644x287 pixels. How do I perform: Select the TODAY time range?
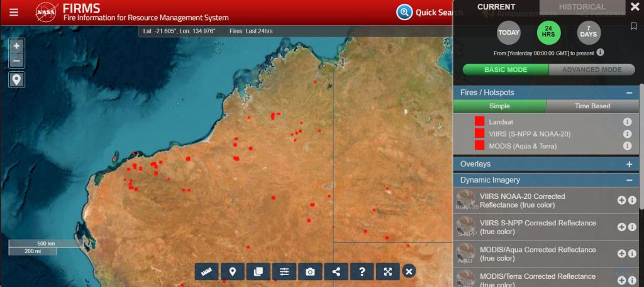pos(508,33)
